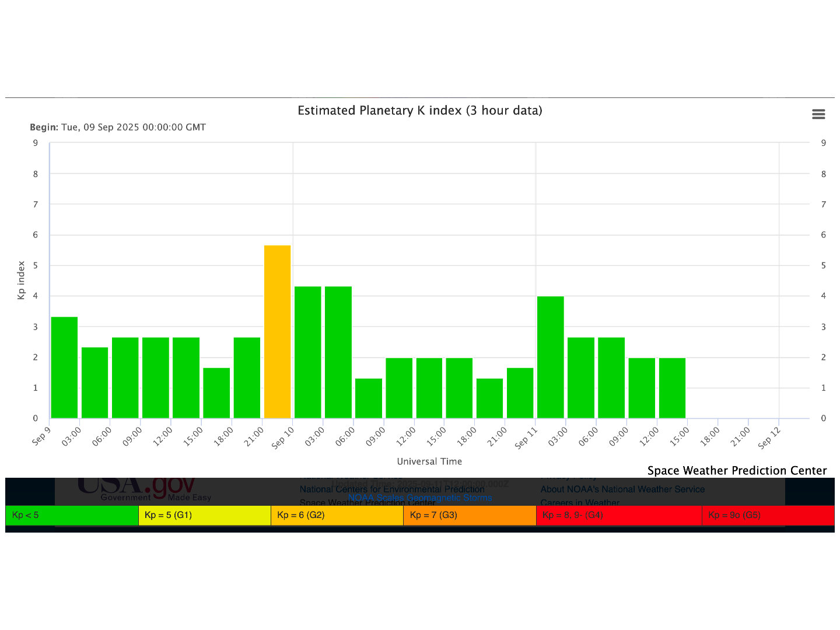The height and width of the screenshot is (630, 840).
Task: Select the Kp = 7 (G3) orange swatch
Action: [x=470, y=515]
